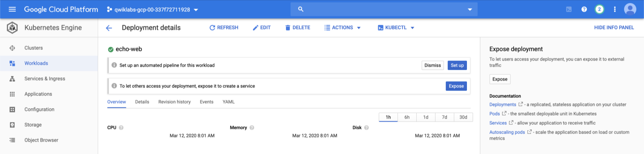Viewport: 644px width, 154px height.
Task: Edit the deployment
Action: coord(261,28)
